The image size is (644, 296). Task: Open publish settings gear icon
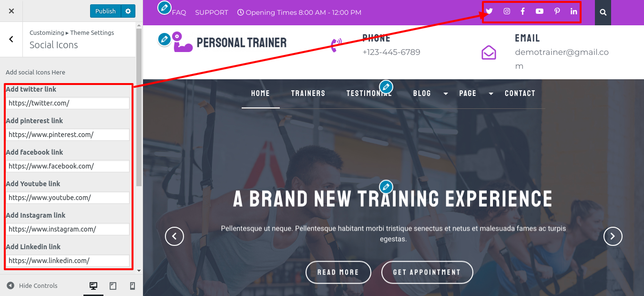click(128, 11)
